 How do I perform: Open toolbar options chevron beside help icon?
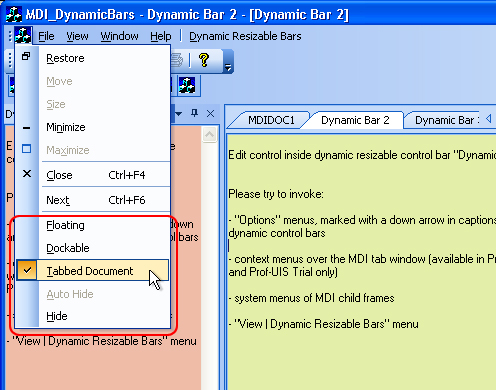[228, 62]
